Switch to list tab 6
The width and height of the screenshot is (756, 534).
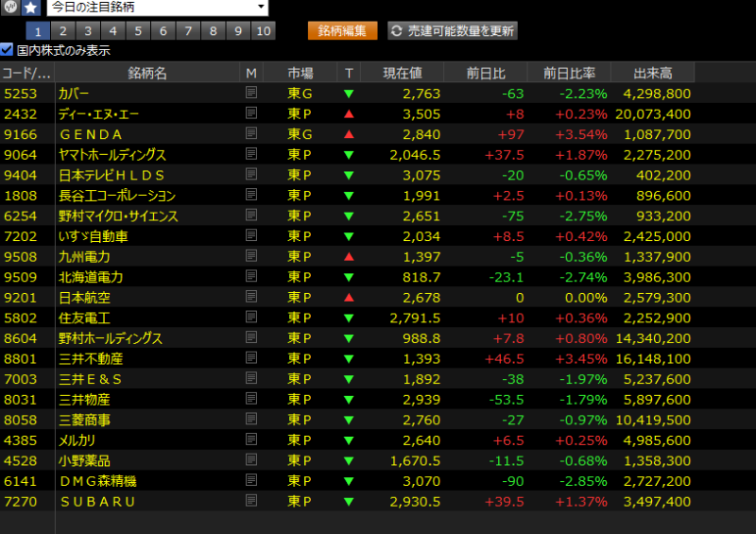[163, 31]
